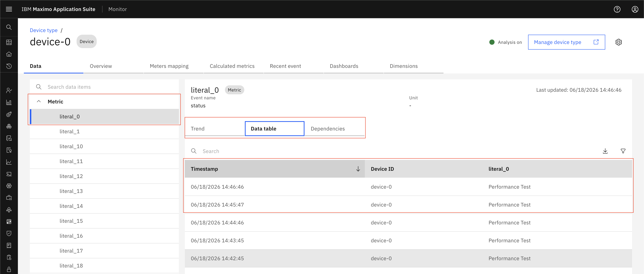Screen dimensions: 644x274
Task: Open the hamburger navigation menu
Action: 9,9
